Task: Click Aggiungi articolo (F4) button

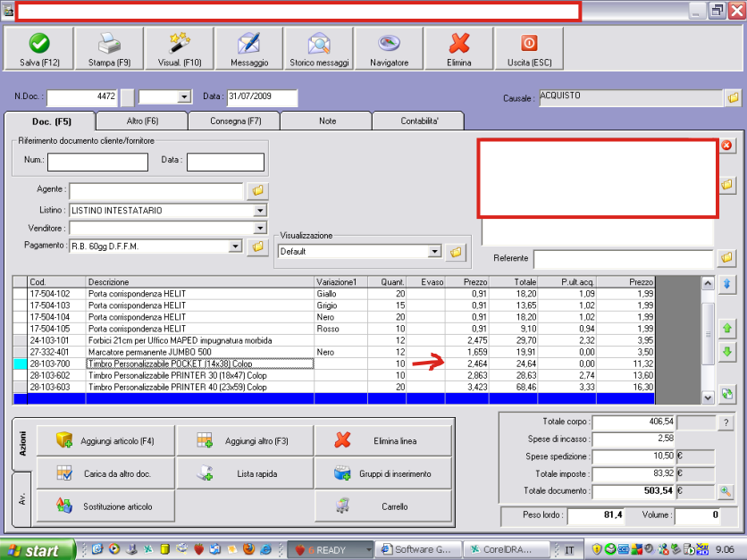Action: (x=105, y=440)
